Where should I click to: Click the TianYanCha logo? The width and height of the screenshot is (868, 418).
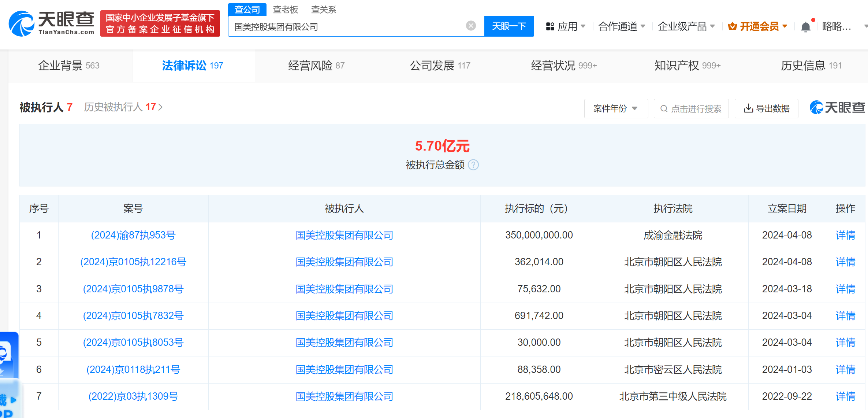click(51, 23)
